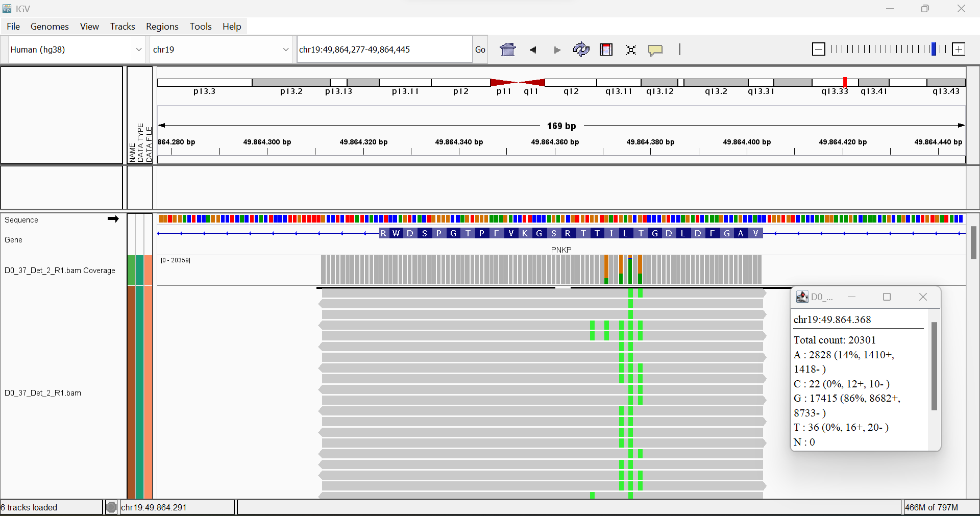Screen dimensions: 980x516
Task: Open the Regions menu
Action: coord(162,26)
